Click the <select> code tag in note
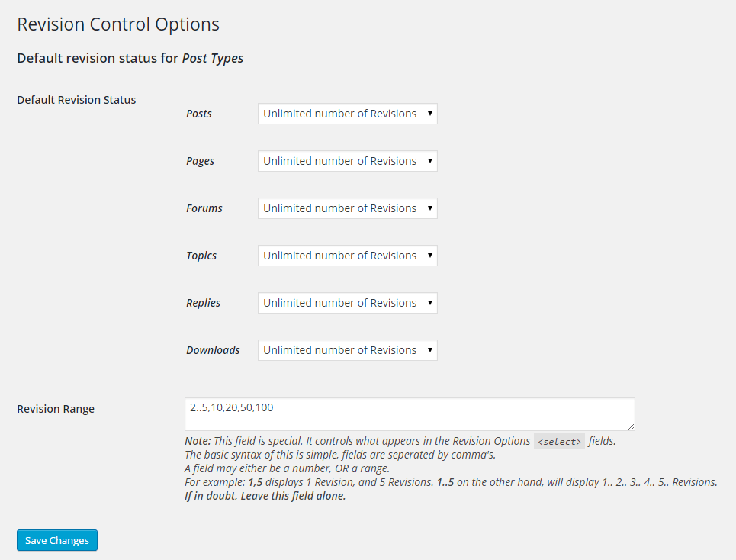Image resolution: width=736 pixels, height=560 pixels. pos(559,441)
